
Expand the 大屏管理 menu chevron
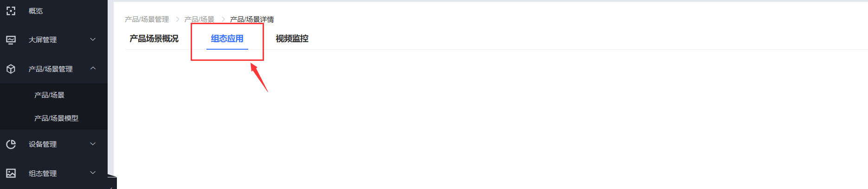93,39
